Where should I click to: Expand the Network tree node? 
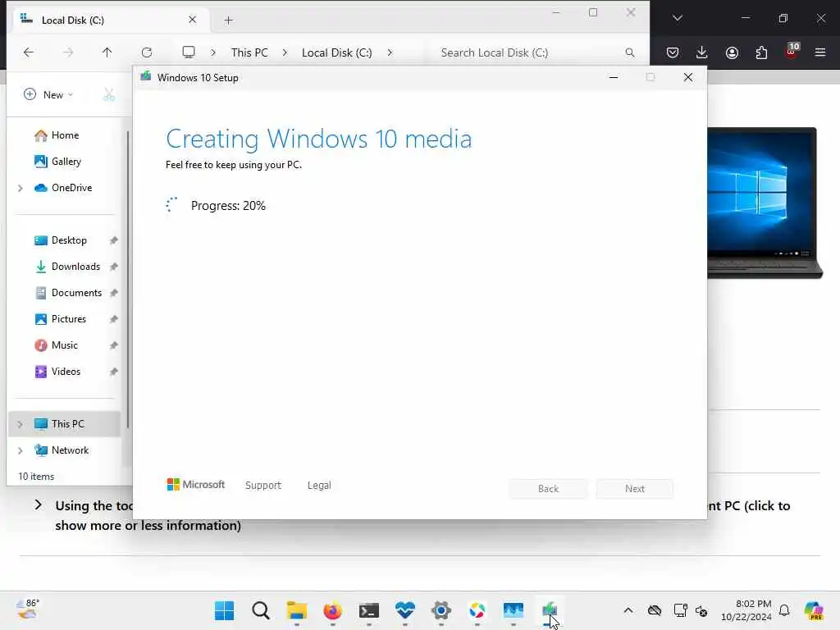coord(21,450)
